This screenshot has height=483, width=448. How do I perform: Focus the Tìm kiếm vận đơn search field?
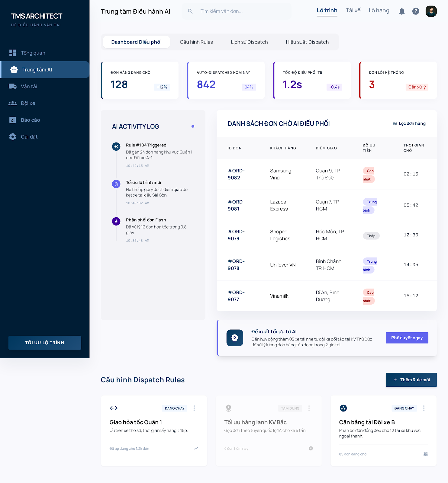tap(237, 11)
